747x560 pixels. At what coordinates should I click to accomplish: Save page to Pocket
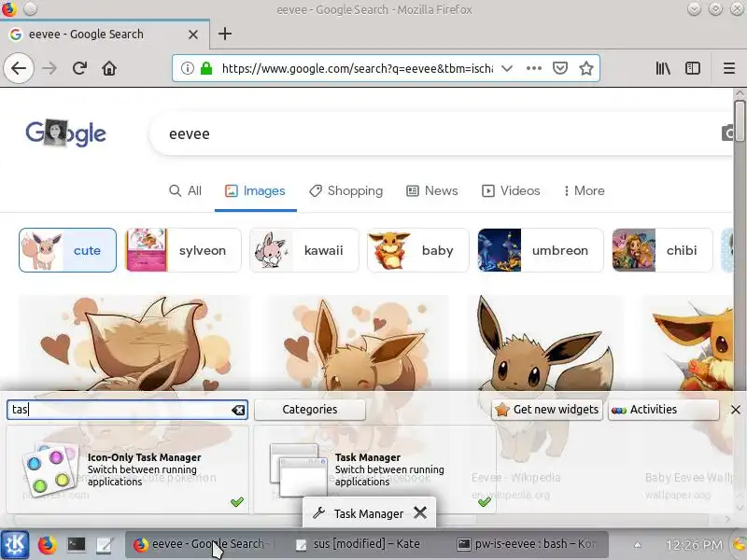559,68
